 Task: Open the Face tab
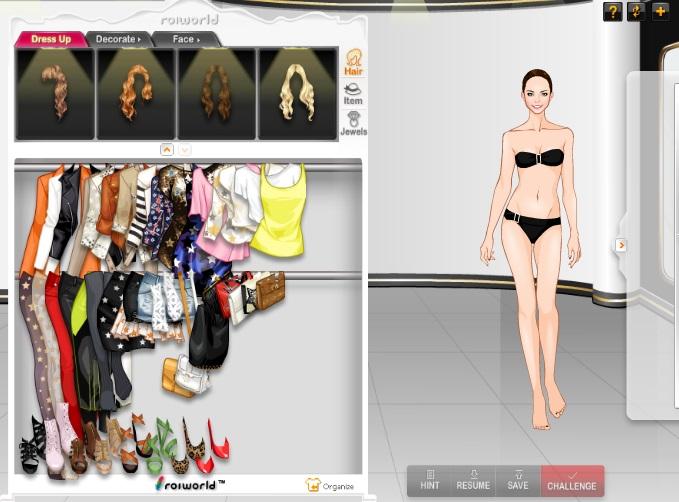(x=186, y=39)
